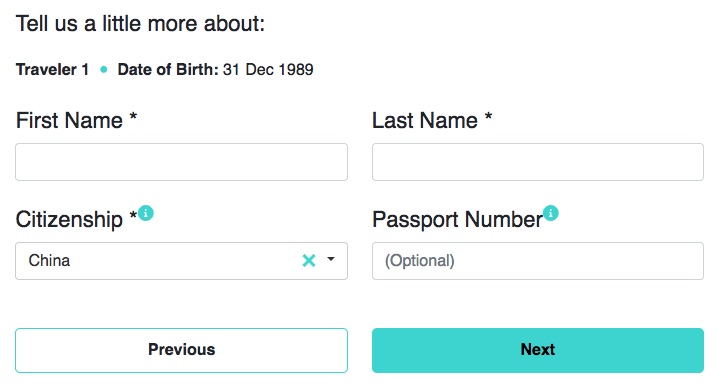Viewport: 724px width, 386px height.
Task: Go back with the Previous button
Action: pyautogui.click(x=181, y=350)
